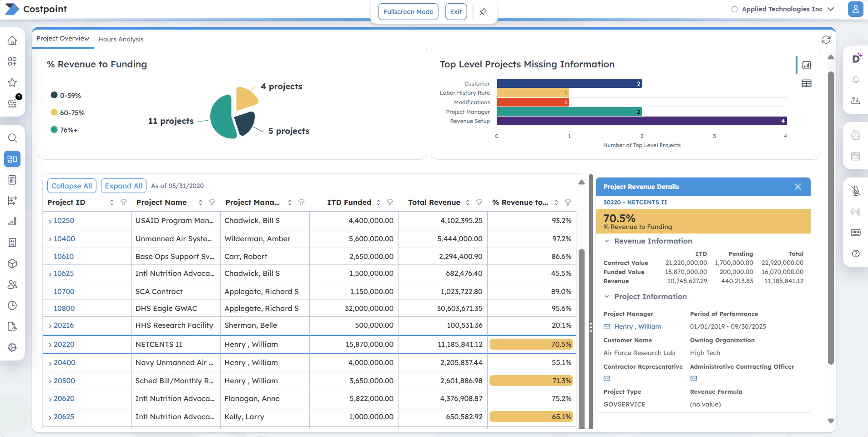
Task: Switch to the Hours Analysis tab
Action: [121, 39]
